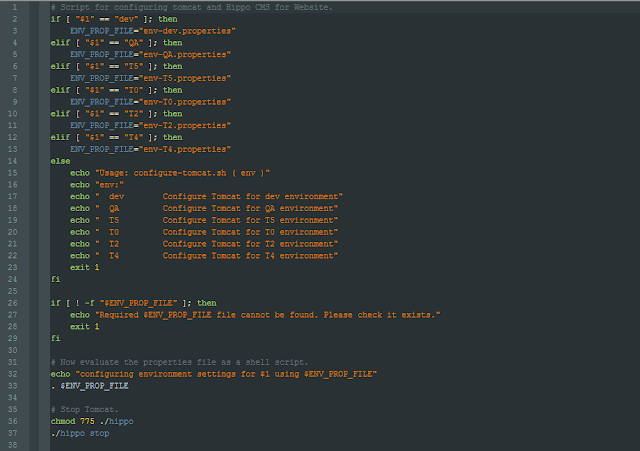This screenshot has width=640, height=451.
Task: Click the string "T5" in elif condition
Action: coord(133,66)
